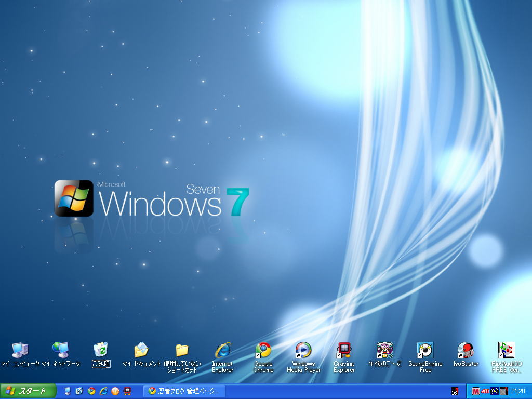
Task: Launch Chrome from the Quick Launch bar
Action: click(91, 391)
